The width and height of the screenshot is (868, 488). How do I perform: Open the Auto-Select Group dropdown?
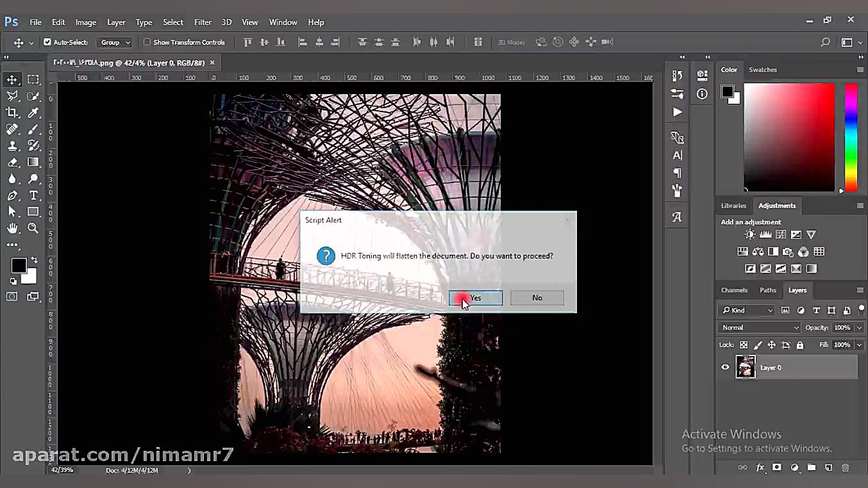point(115,42)
